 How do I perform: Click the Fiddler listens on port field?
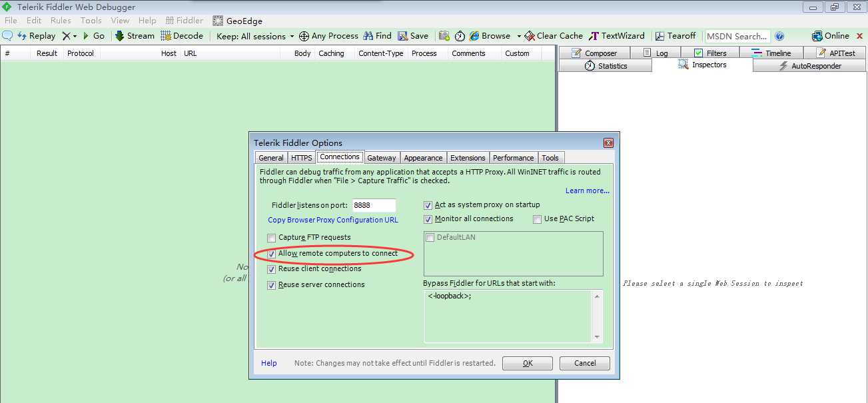374,205
